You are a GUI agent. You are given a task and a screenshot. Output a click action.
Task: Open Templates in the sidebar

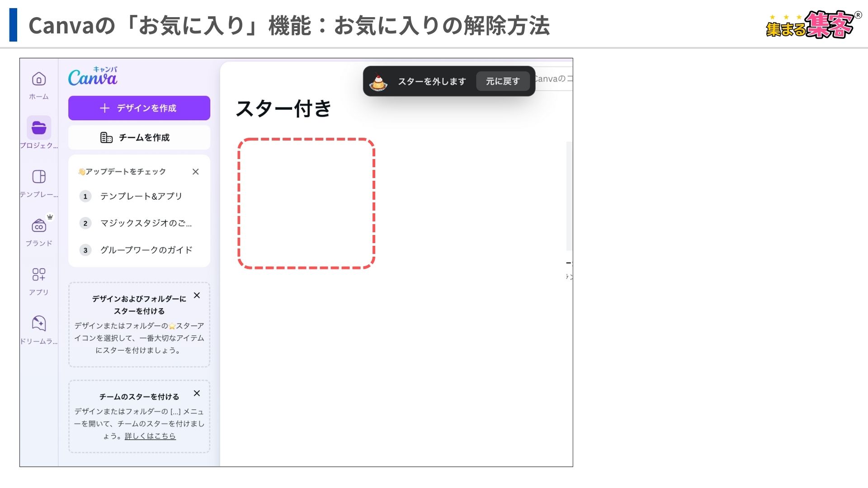click(39, 183)
